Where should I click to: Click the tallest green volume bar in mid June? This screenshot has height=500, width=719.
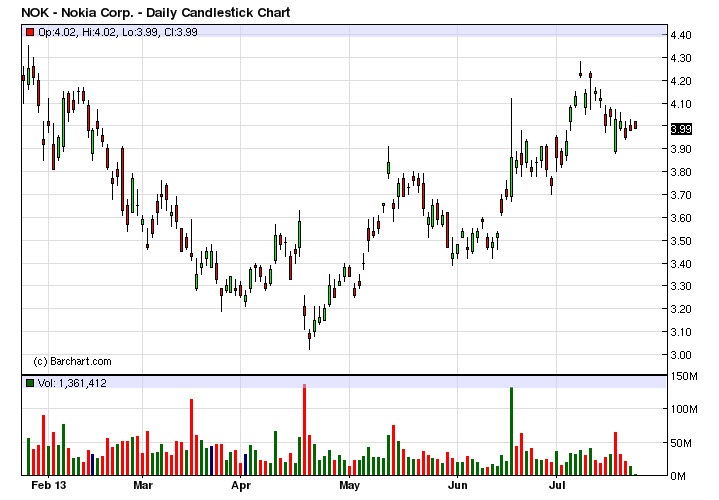[511, 431]
